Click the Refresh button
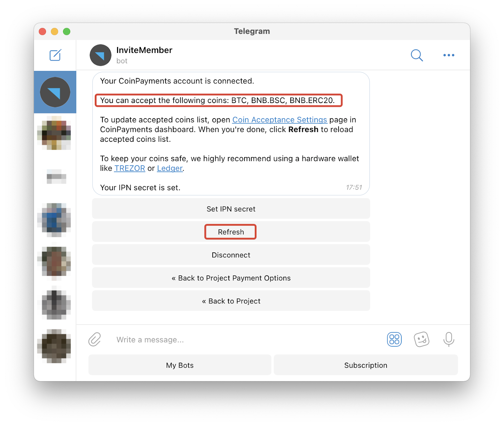This screenshot has width=504, height=426. pyautogui.click(x=231, y=232)
